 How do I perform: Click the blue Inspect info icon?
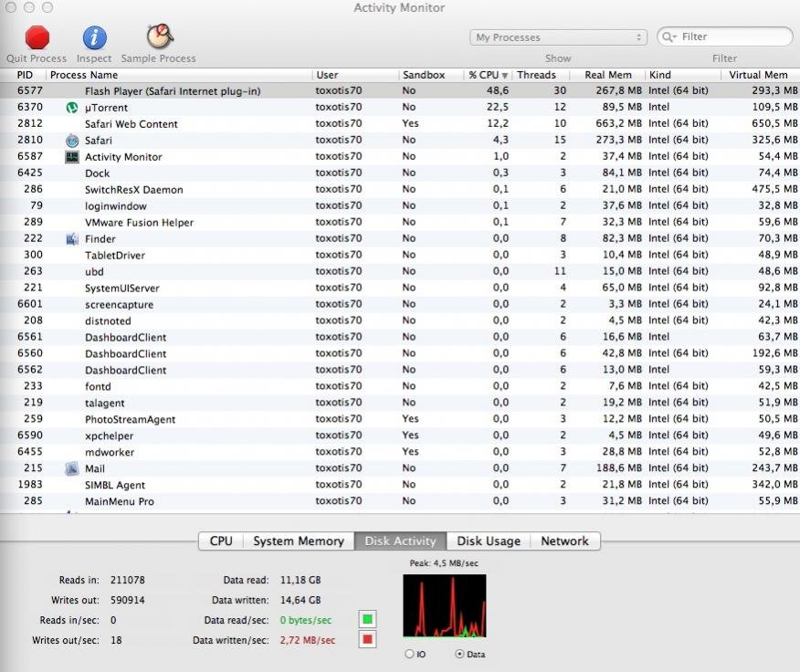click(94, 37)
